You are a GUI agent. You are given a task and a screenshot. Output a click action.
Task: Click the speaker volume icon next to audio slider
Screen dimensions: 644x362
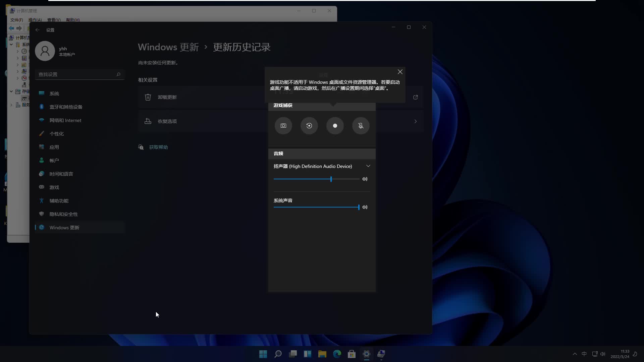tap(365, 179)
